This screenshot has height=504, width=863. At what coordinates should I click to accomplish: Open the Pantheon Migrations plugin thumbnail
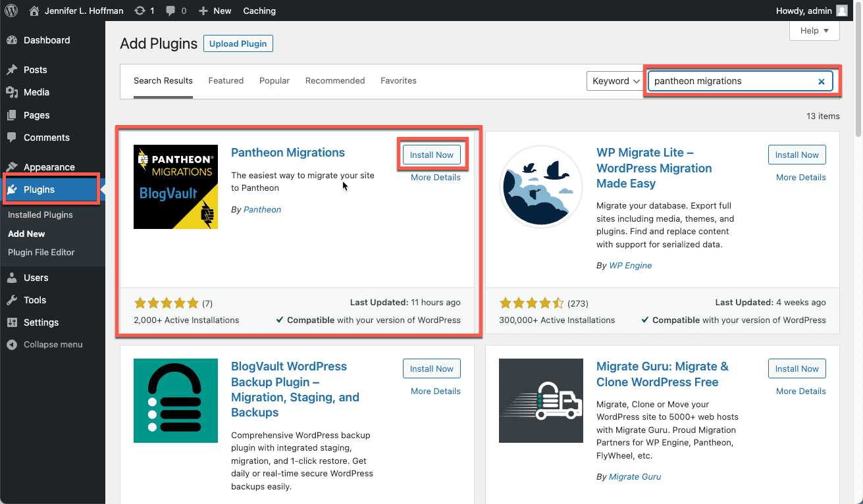point(176,187)
